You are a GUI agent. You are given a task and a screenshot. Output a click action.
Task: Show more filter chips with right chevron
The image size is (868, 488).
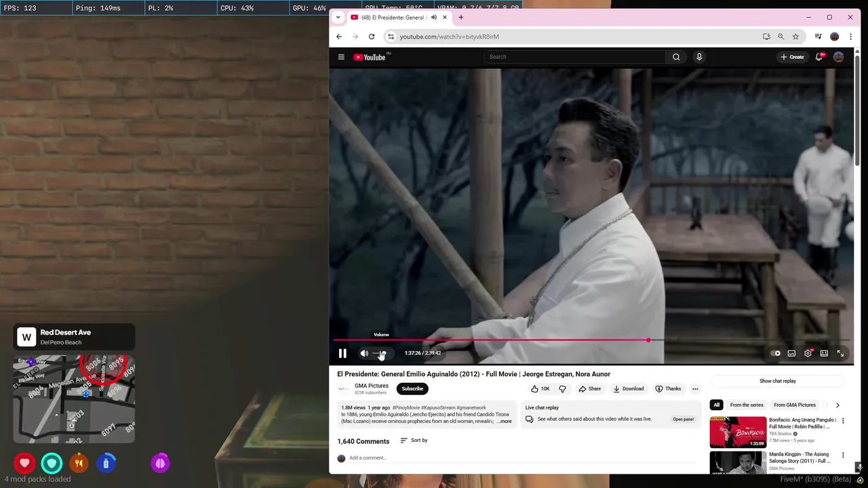837,405
